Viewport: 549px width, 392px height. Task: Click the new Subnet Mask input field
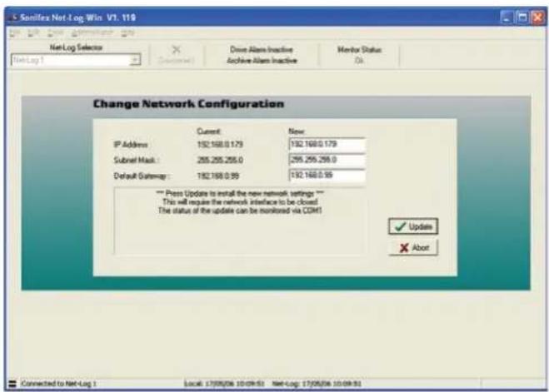[x=327, y=160]
